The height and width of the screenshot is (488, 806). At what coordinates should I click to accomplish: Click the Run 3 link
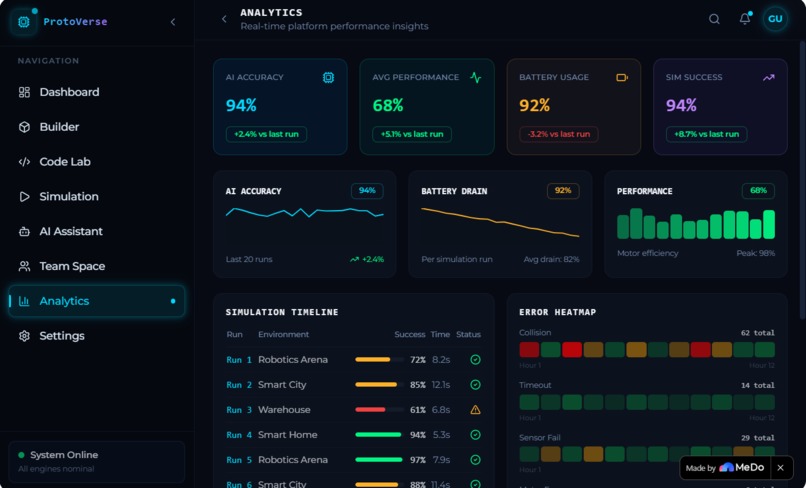click(239, 410)
